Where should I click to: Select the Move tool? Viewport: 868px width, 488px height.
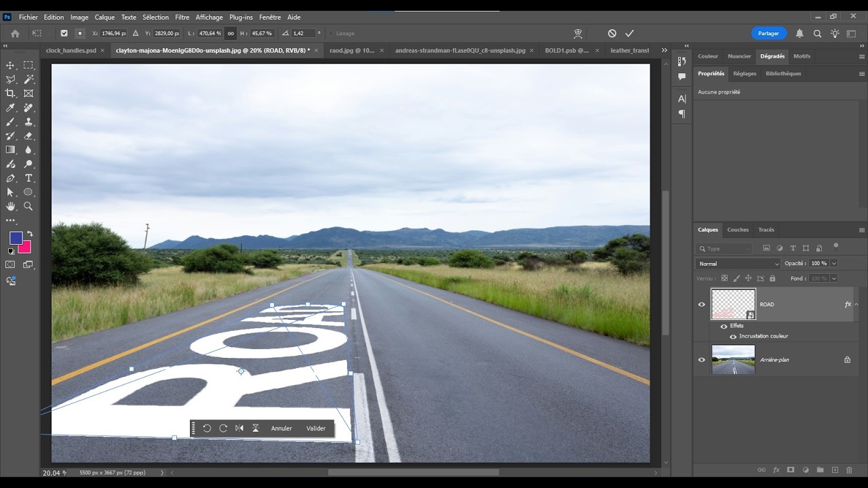(x=10, y=65)
